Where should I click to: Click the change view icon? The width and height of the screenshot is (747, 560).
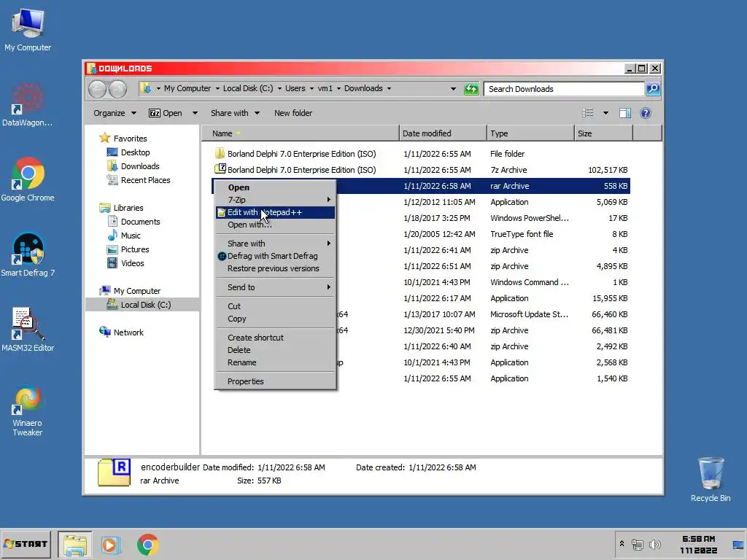coord(588,113)
